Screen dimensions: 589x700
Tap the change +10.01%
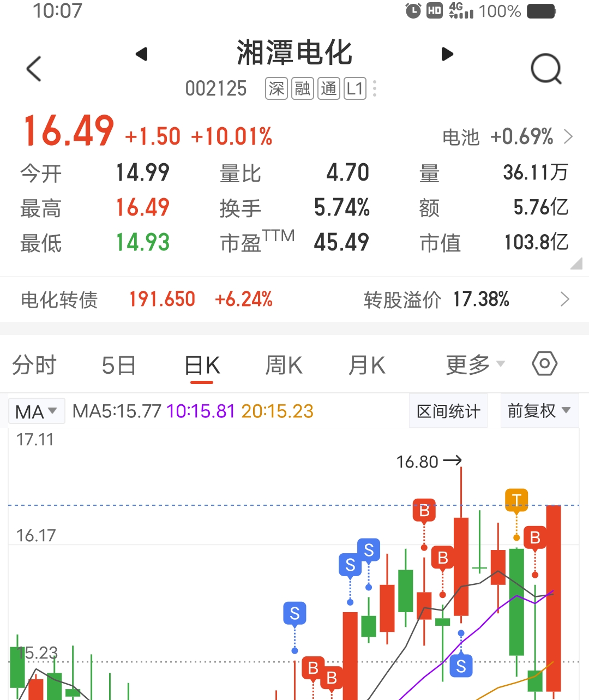point(232,136)
